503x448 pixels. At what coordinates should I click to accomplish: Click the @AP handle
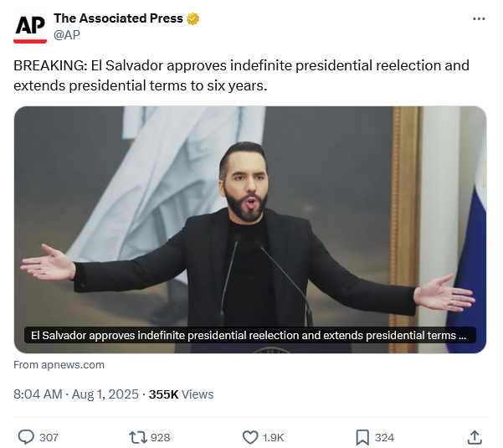point(68,35)
